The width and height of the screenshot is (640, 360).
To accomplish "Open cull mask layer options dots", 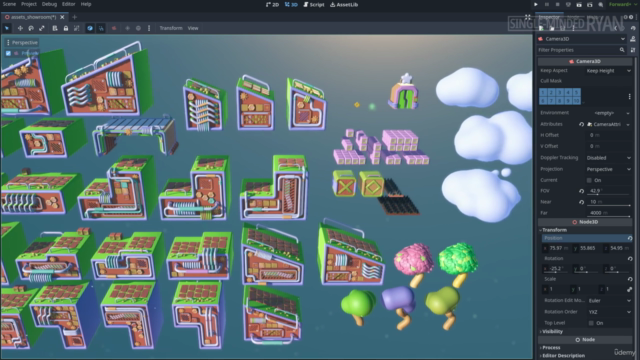I will point(629,97).
